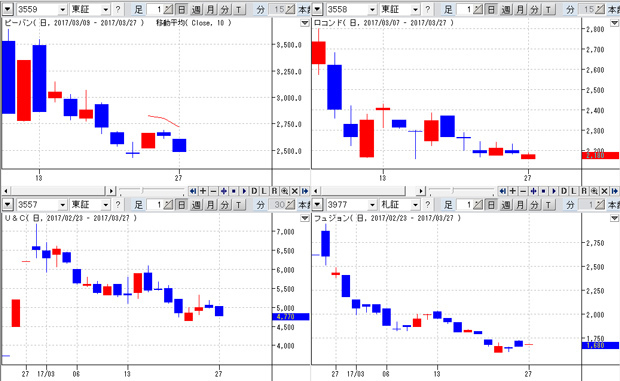
Task: Select 週 (weekly) period in 3557 panel
Action: click(x=196, y=204)
